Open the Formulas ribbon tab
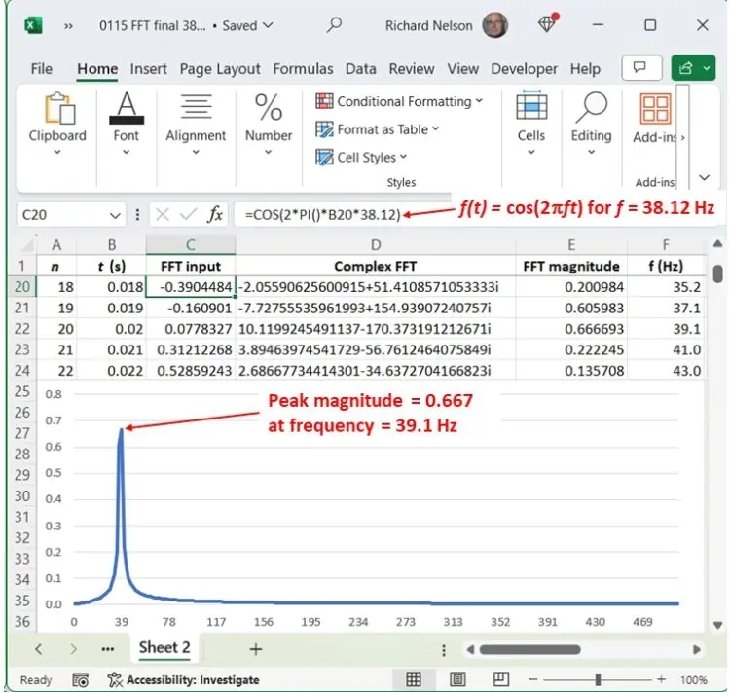Screen dimensions: 730x692 tap(303, 69)
